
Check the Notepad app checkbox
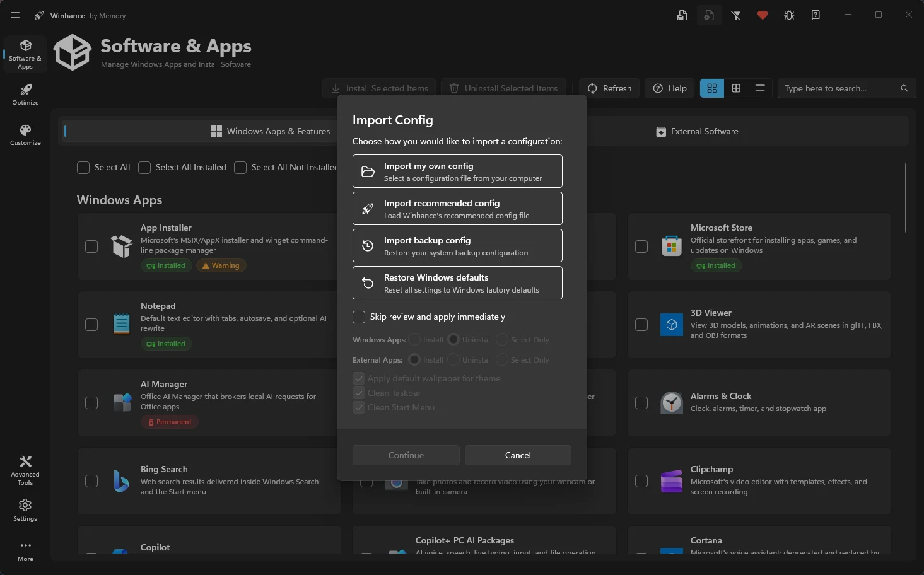coord(91,325)
